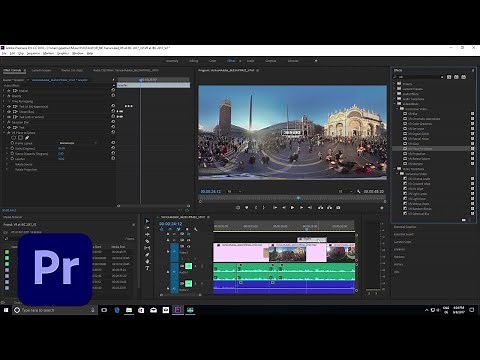
Task: Step back one frame in Program monitor
Action: (x=284, y=207)
